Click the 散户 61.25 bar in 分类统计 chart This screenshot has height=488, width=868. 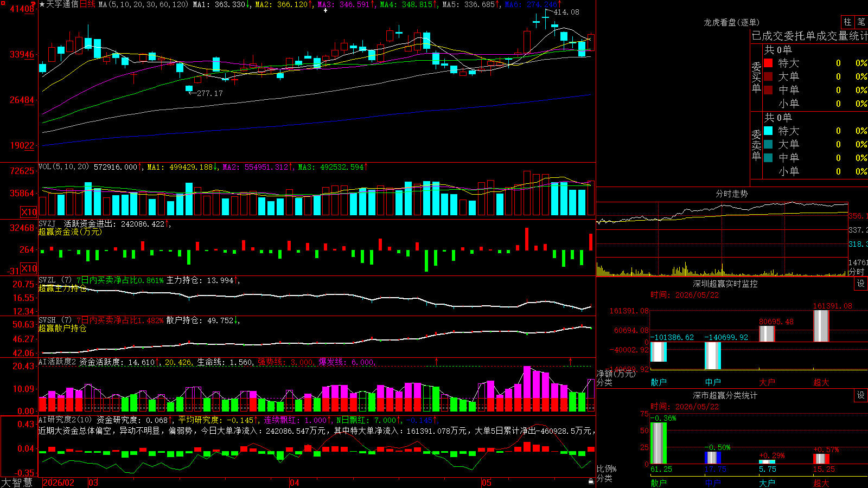pos(658,443)
